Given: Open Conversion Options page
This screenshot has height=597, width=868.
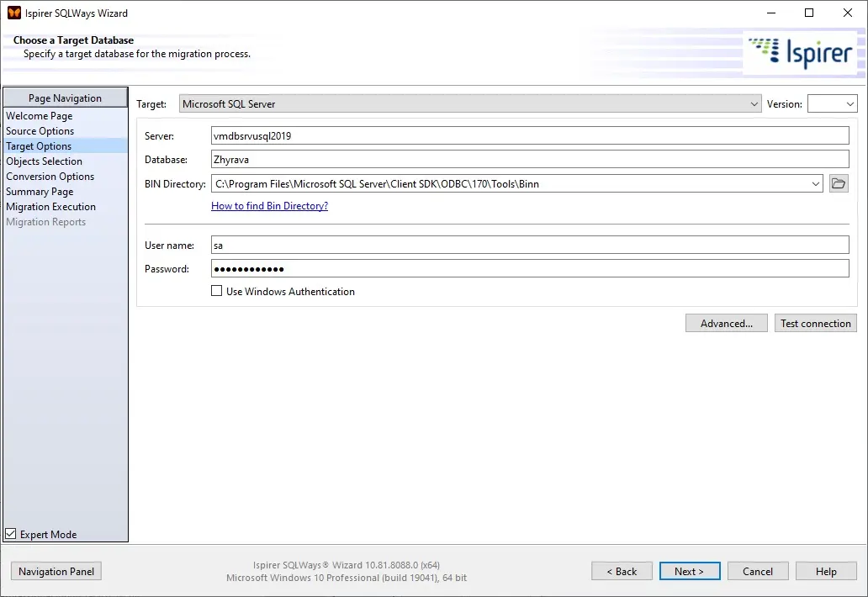Looking at the screenshot, I should pos(50,177).
